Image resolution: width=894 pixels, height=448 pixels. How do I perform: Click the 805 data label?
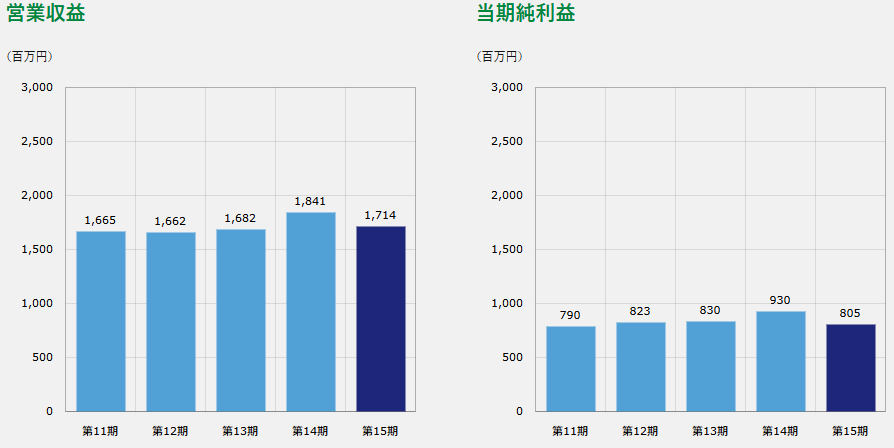pos(851,313)
